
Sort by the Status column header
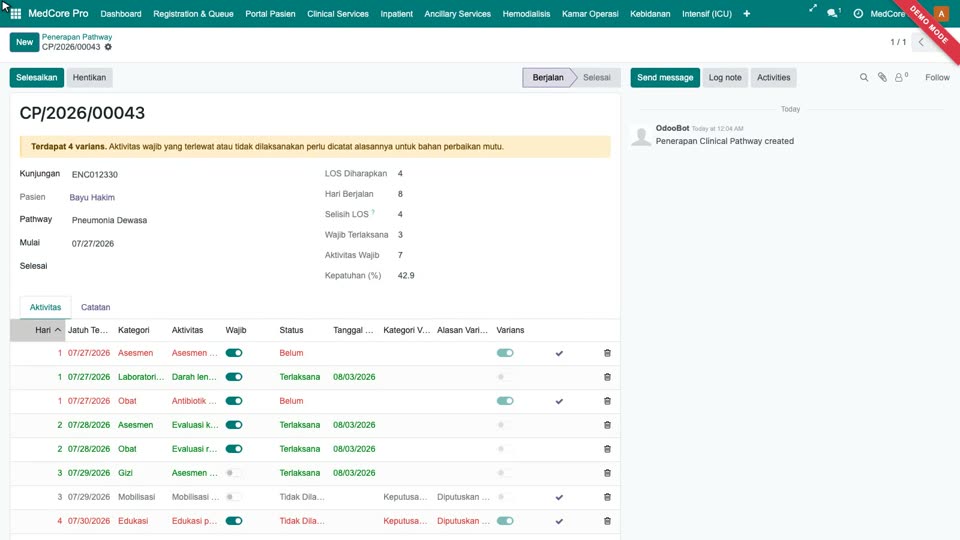point(291,330)
